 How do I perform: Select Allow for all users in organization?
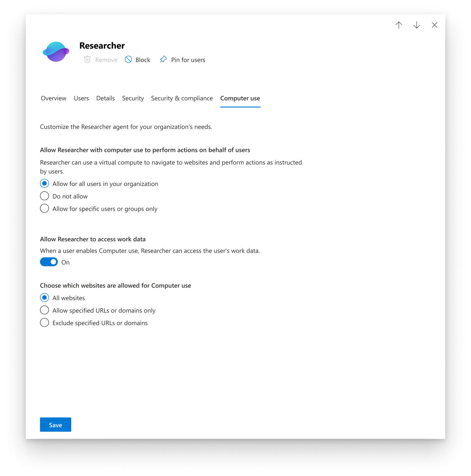point(44,183)
